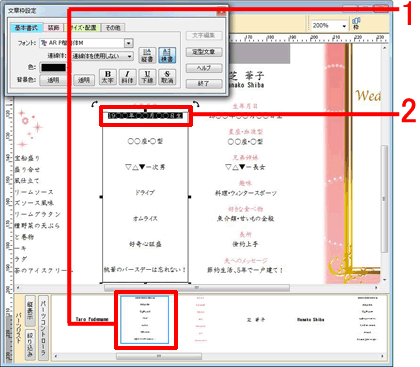
Task: Open the 200% zoom dropdown
Action: tap(344, 26)
